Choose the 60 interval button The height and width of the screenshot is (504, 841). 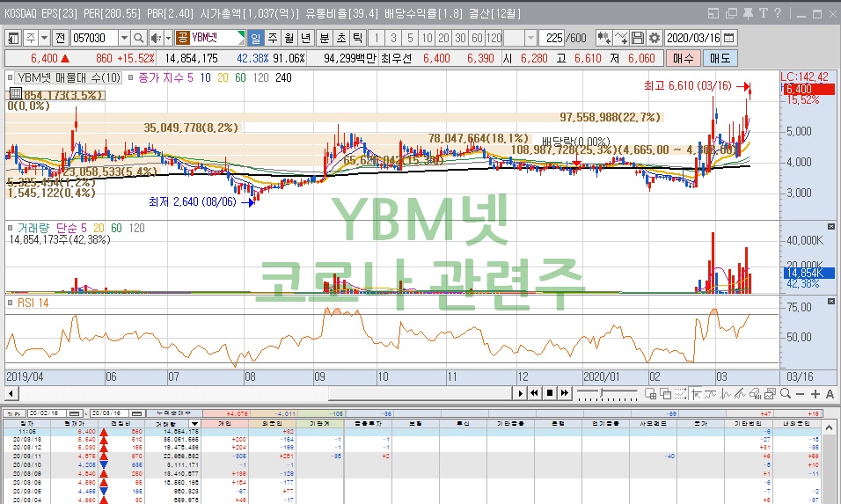pyautogui.click(x=476, y=38)
